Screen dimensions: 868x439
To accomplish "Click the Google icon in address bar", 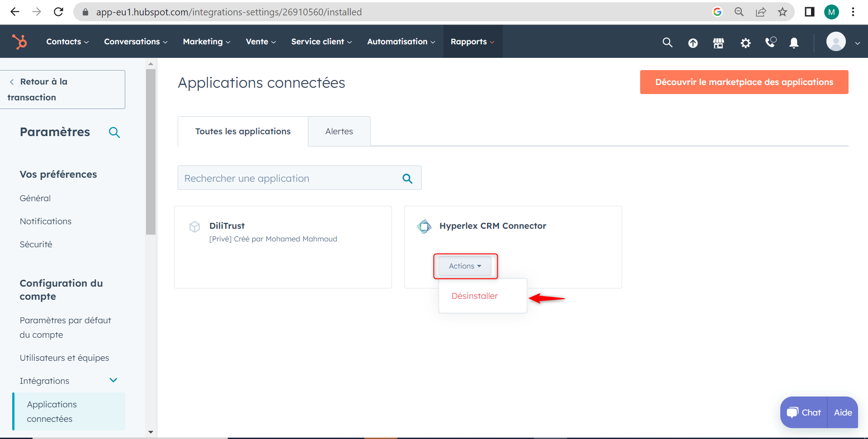I will pos(717,12).
